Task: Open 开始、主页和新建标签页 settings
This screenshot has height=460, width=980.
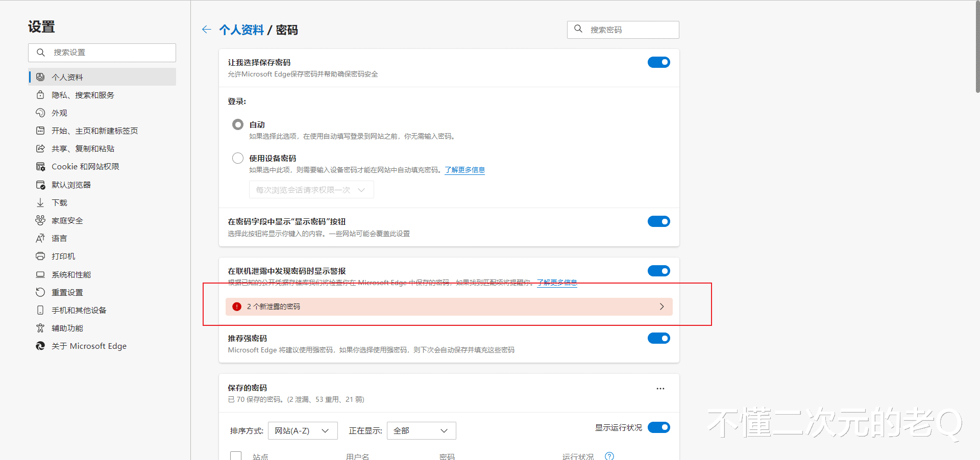Action: pos(102,131)
